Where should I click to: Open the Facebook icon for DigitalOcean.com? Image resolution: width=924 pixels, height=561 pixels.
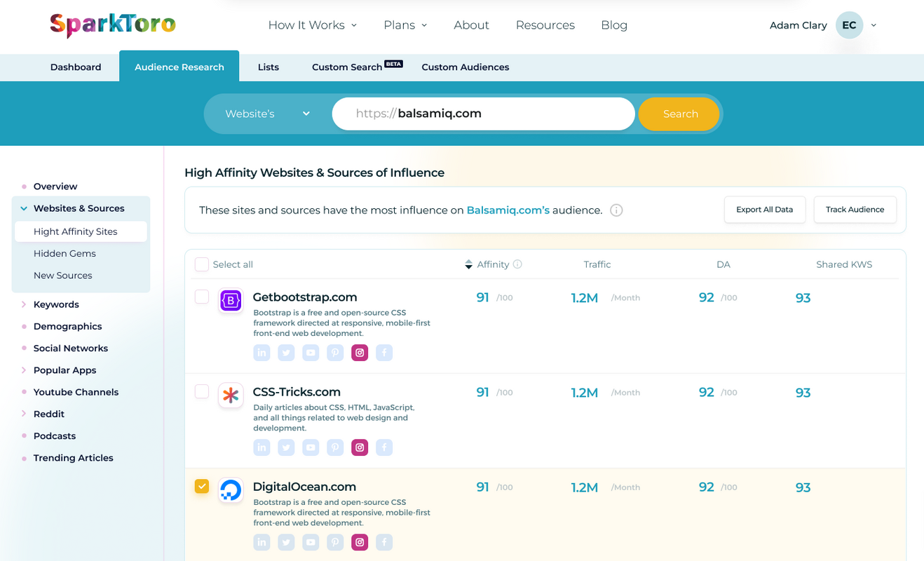pos(384,542)
